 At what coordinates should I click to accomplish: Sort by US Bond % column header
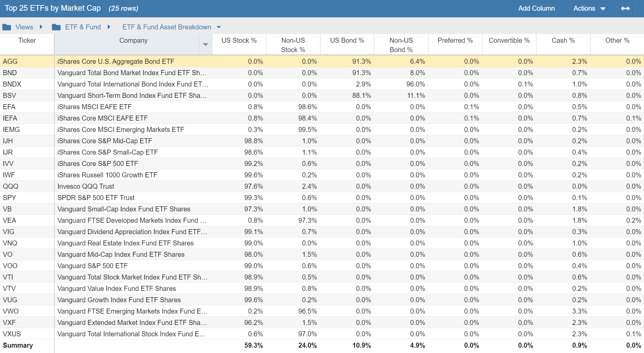[347, 44]
